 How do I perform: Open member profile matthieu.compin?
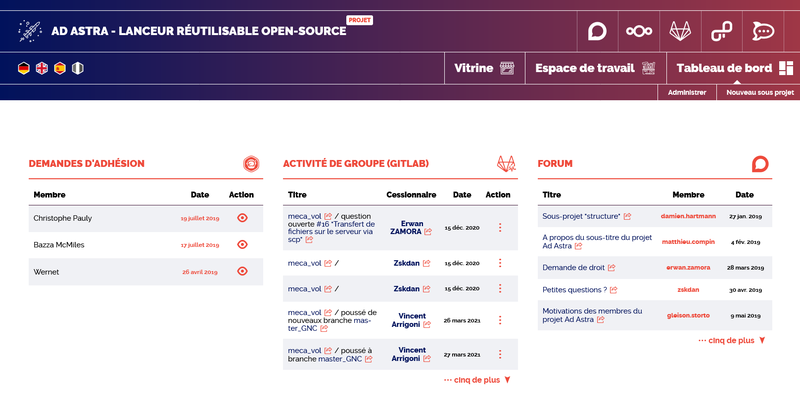pyautogui.click(x=688, y=242)
